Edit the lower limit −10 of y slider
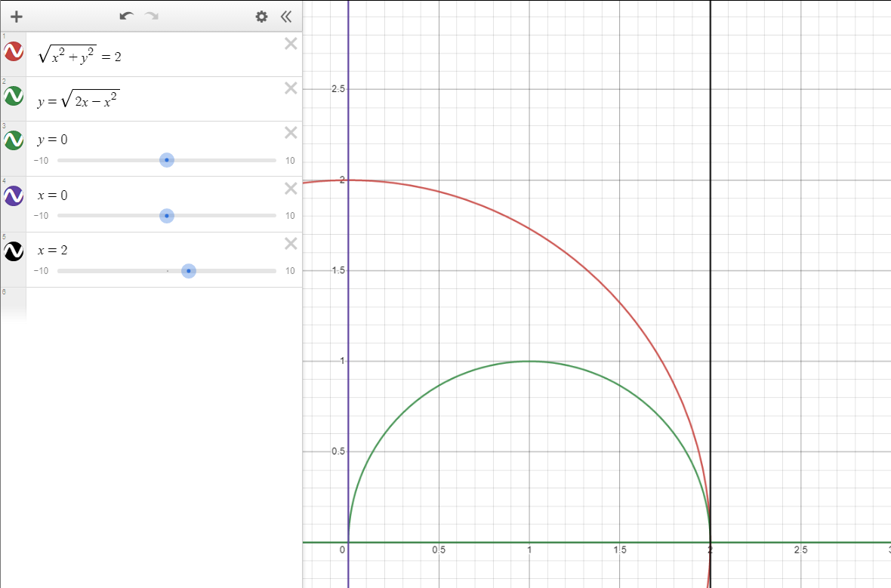 coord(41,161)
